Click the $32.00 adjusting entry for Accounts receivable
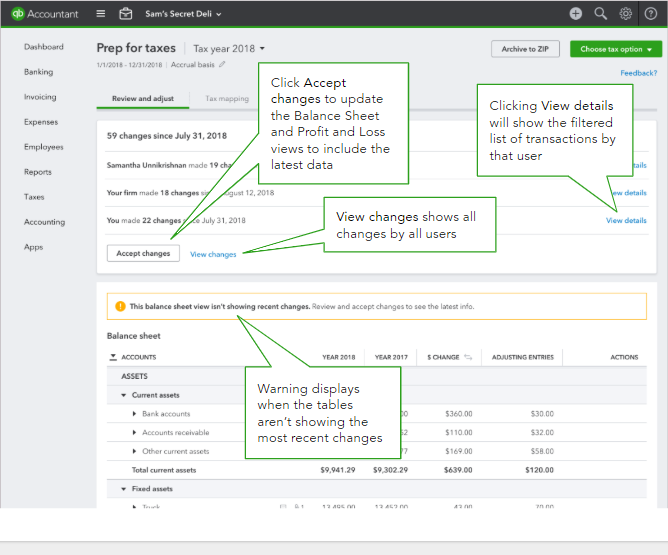Viewport: 668px width, 555px height. click(542, 432)
